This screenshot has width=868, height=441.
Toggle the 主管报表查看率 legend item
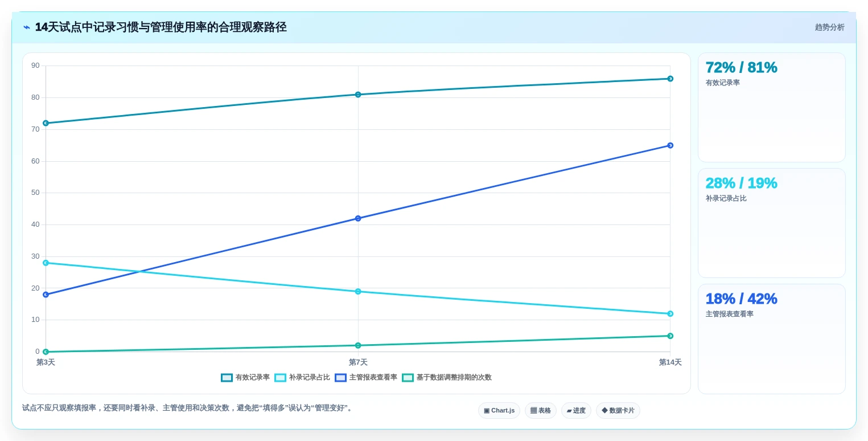pyautogui.click(x=366, y=378)
